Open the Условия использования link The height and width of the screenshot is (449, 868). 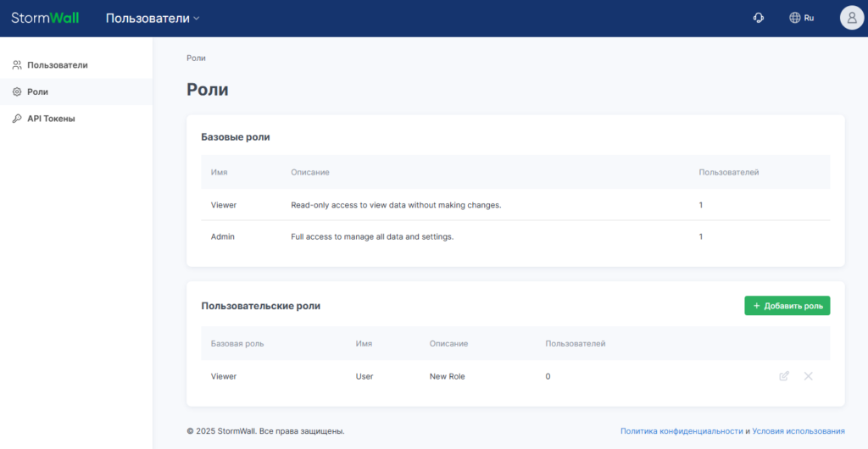[x=798, y=430]
